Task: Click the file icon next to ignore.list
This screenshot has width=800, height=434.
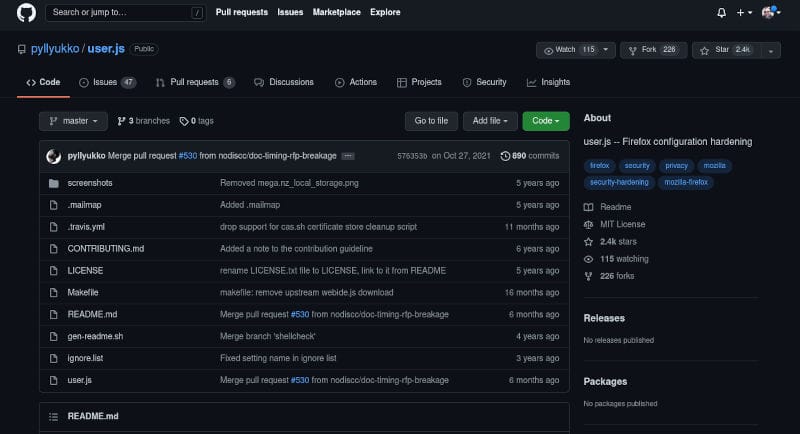Action: click(x=54, y=359)
